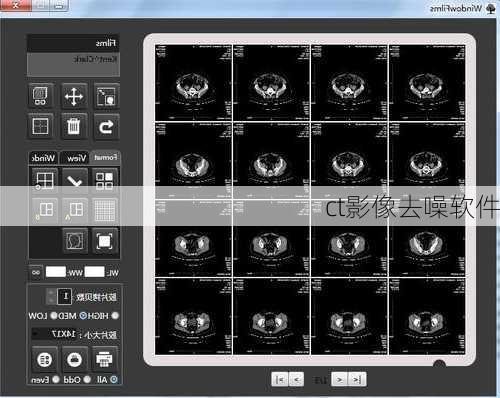Click the grid layout icon with small circle
The width and height of the screenshot is (500, 398).
44,181
